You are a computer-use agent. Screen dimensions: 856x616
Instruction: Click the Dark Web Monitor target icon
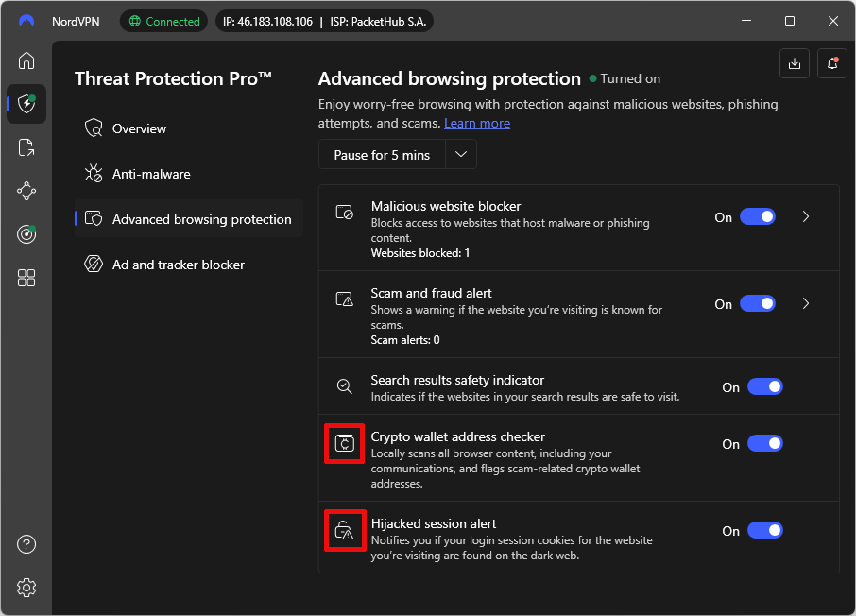[x=26, y=234]
